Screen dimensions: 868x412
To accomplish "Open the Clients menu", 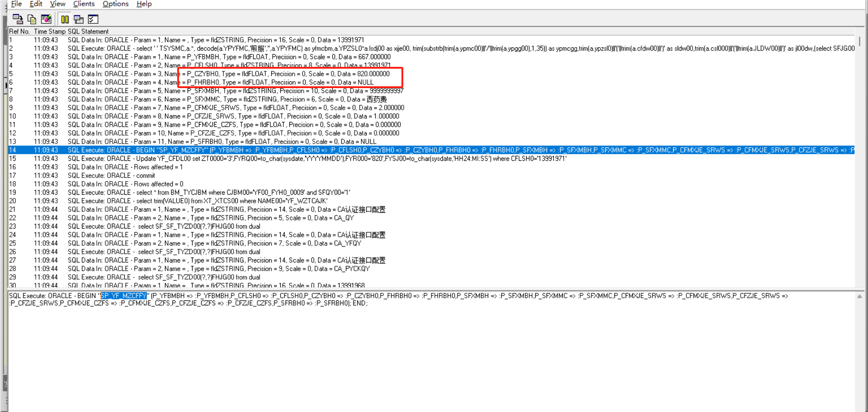I will tap(84, 4).
